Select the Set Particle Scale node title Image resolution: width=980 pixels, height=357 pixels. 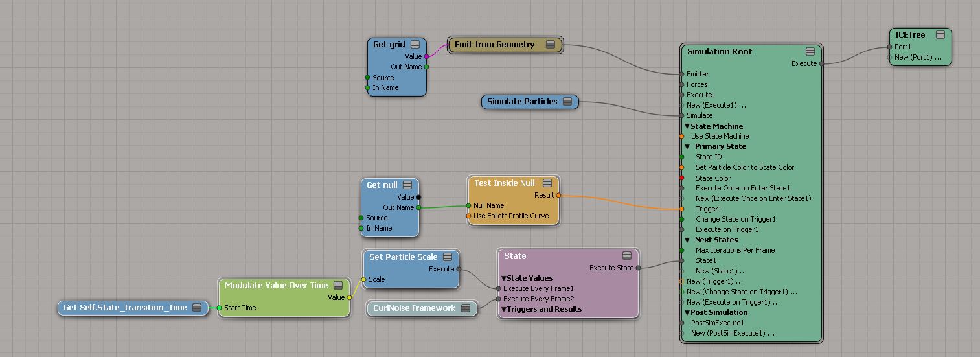(403, 257)
